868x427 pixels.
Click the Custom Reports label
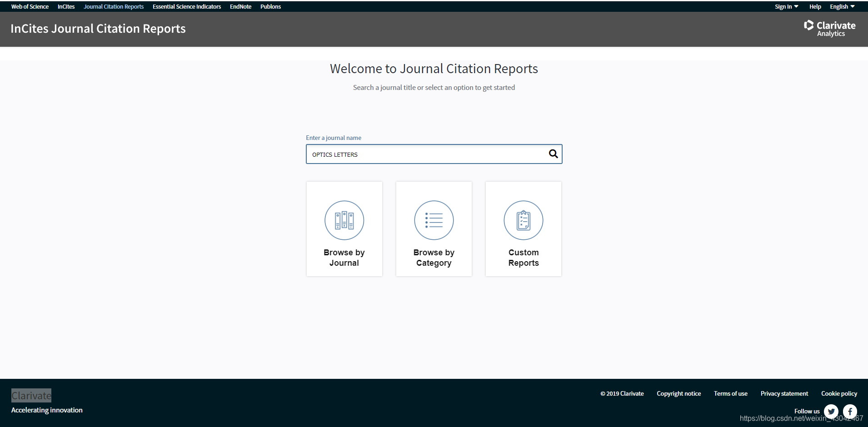click(523, 258)
